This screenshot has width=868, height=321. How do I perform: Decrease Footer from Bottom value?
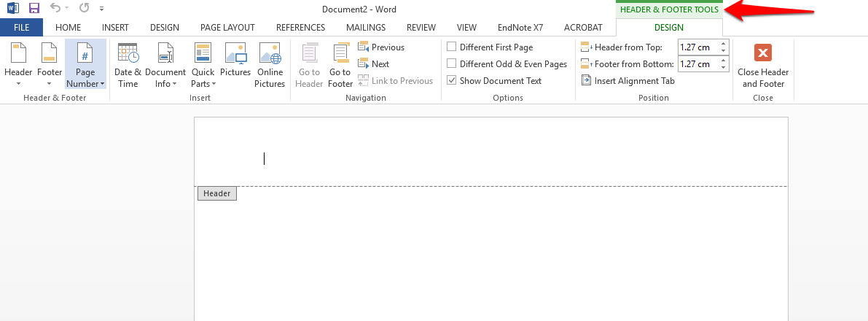point(723,68)
